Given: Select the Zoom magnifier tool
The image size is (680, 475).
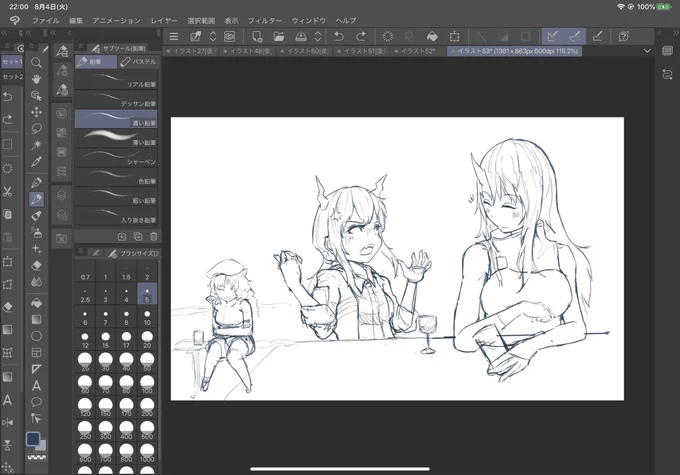Looking at the screenshot, I should (x=36, y=62).
